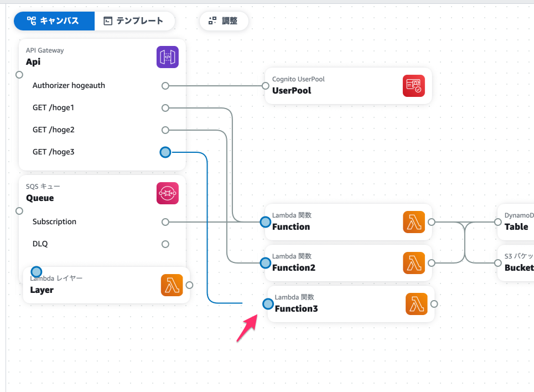Viewport: 534px width, 392px height.
Task: Select the Function card title
Action: coord(291,227)
